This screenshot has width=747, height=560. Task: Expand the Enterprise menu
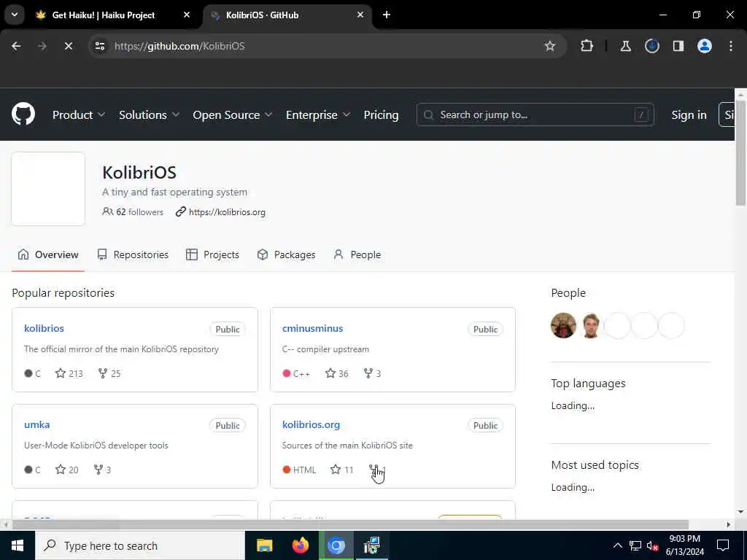tap(318, 114)
